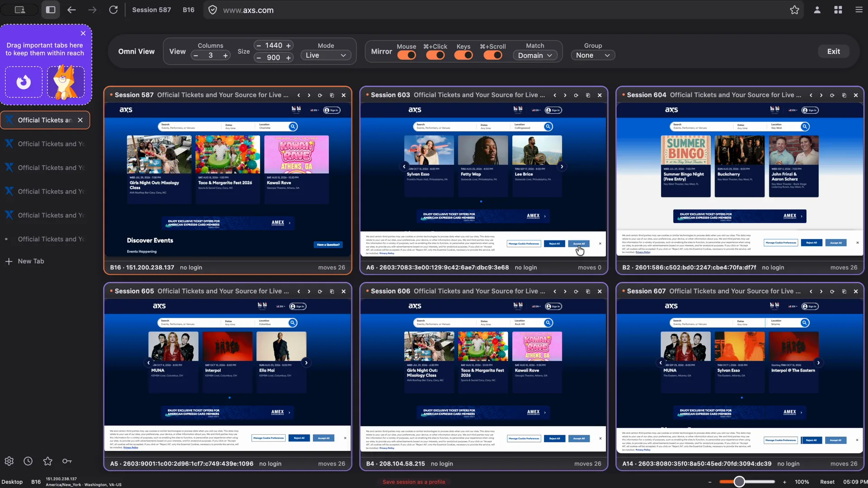Click Accept All cookies in Session 603
The image size is (868, 488).
[579, 244]
